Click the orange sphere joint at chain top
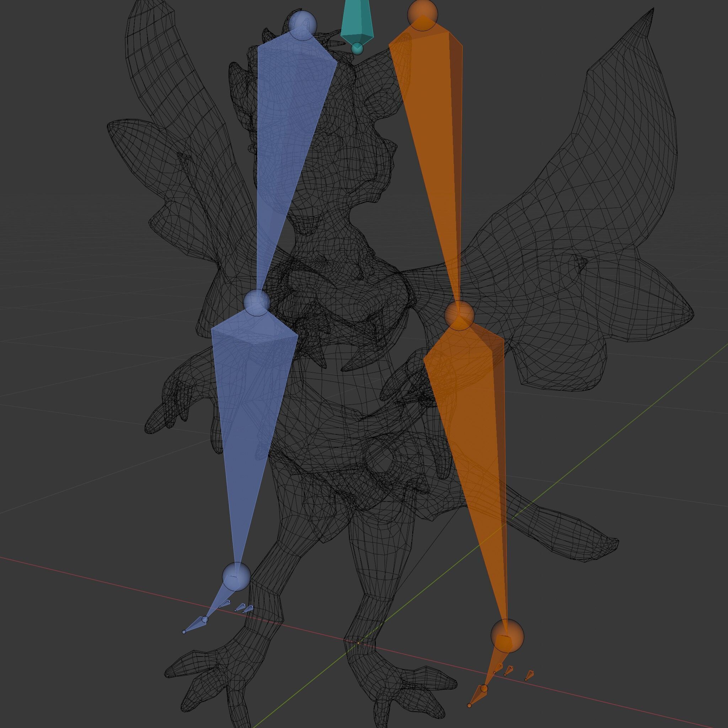Screen dimensions: 728x728 point(422,14)
